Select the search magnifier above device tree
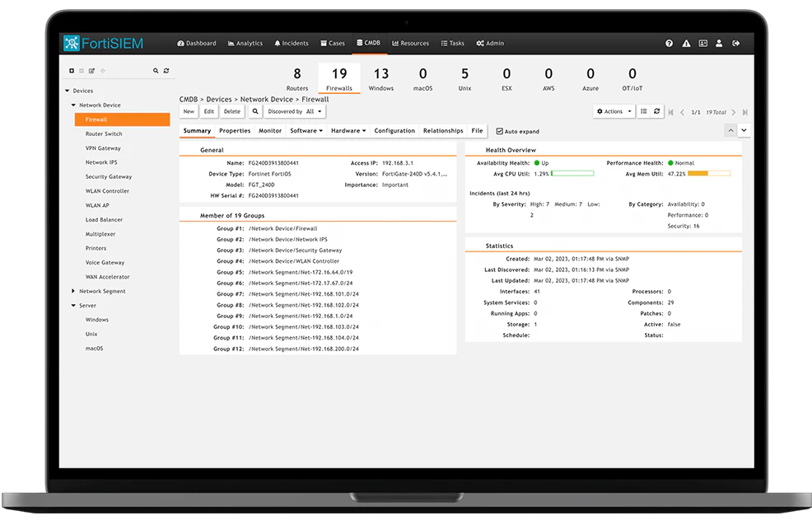Viewport: 812px width, 525px height. [156, 71]
